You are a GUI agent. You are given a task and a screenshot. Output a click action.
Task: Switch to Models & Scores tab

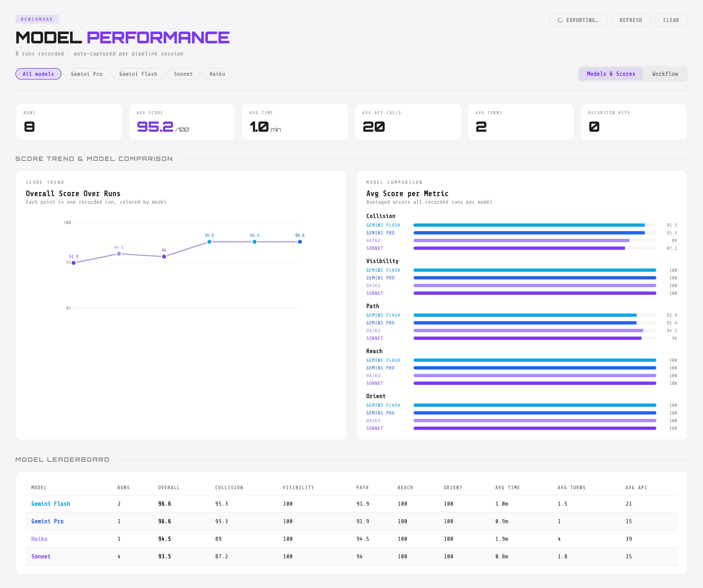point(611,74)
